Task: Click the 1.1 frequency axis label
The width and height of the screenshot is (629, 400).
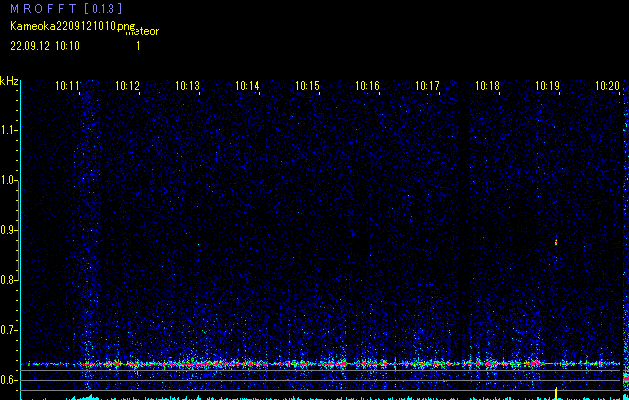Action: [x=8, y=130]
